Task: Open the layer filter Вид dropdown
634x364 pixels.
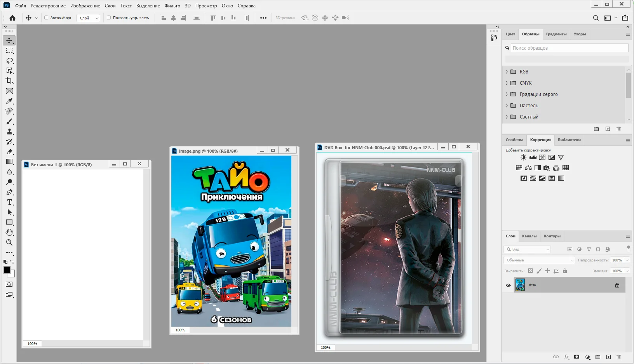Action: (x=528, y=249)
